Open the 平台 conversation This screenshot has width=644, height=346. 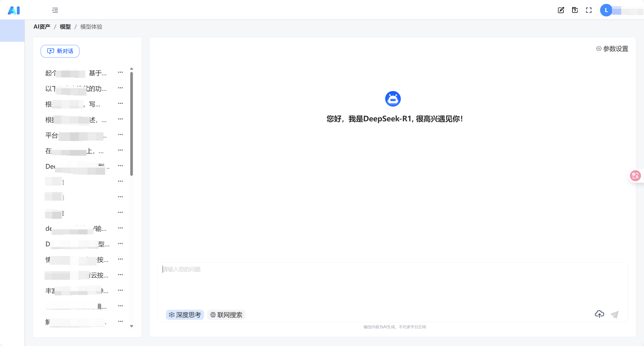(76, 135)
